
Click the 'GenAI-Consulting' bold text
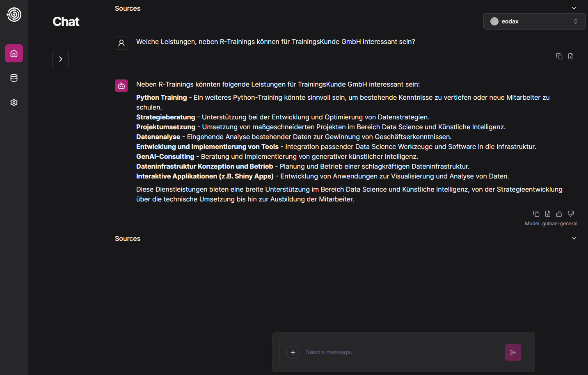(165, 156)
